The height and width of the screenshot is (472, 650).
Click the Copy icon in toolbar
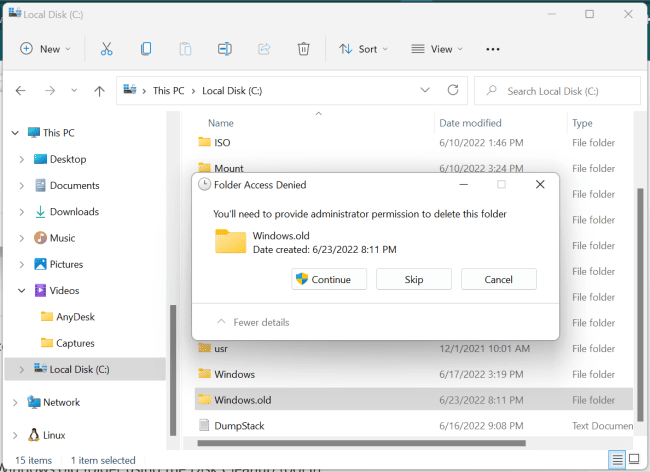146,49
